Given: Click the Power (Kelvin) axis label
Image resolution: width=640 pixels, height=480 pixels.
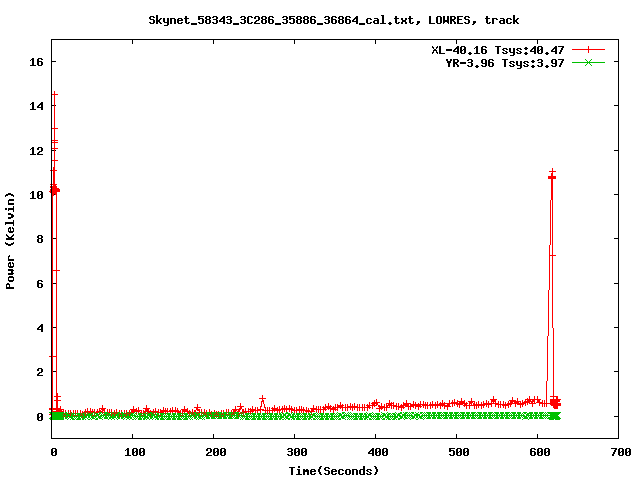Looking at the screenshot, I should click(x=10, y=241).
